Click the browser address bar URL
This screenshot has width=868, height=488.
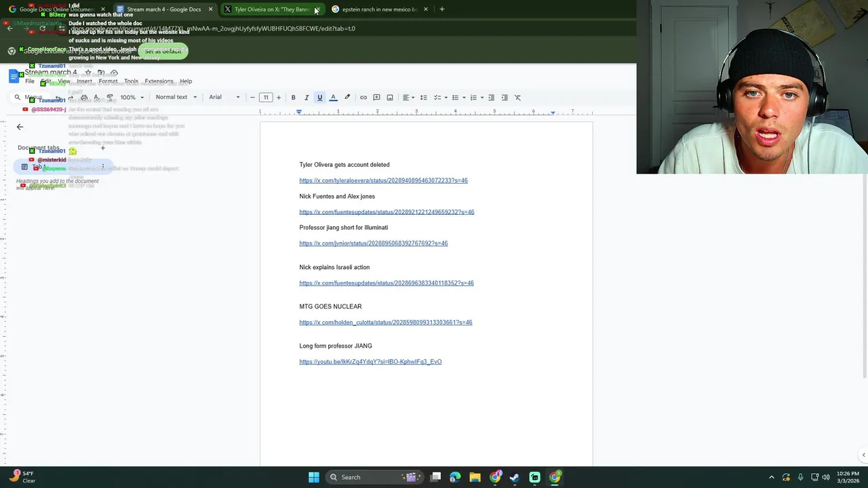click(x=214, y=28)
